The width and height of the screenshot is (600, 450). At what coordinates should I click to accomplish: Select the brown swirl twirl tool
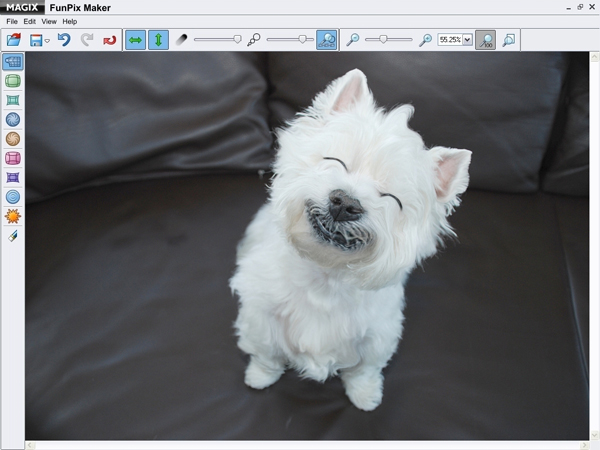click(13, 139)
